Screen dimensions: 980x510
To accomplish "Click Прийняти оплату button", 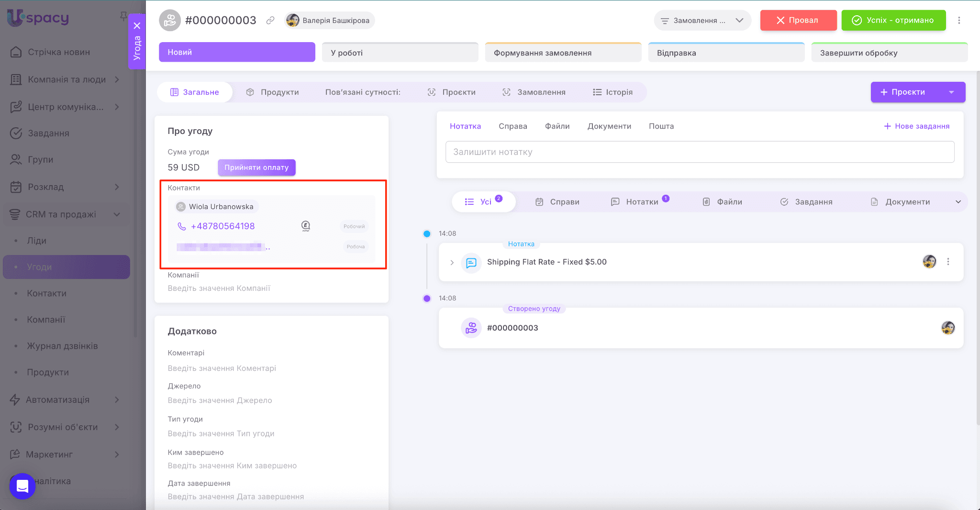I will tap(256, 167).
